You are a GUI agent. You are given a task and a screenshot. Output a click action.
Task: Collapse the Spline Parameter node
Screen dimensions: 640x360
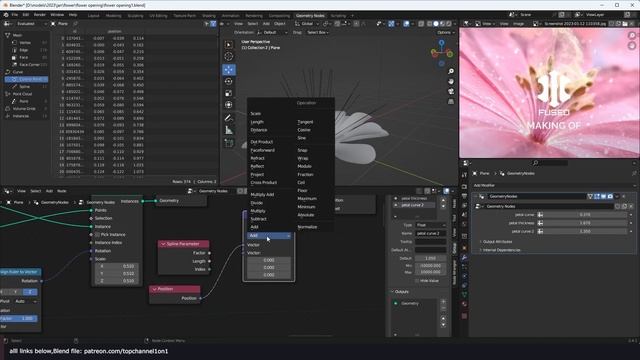tap(163, 244)
